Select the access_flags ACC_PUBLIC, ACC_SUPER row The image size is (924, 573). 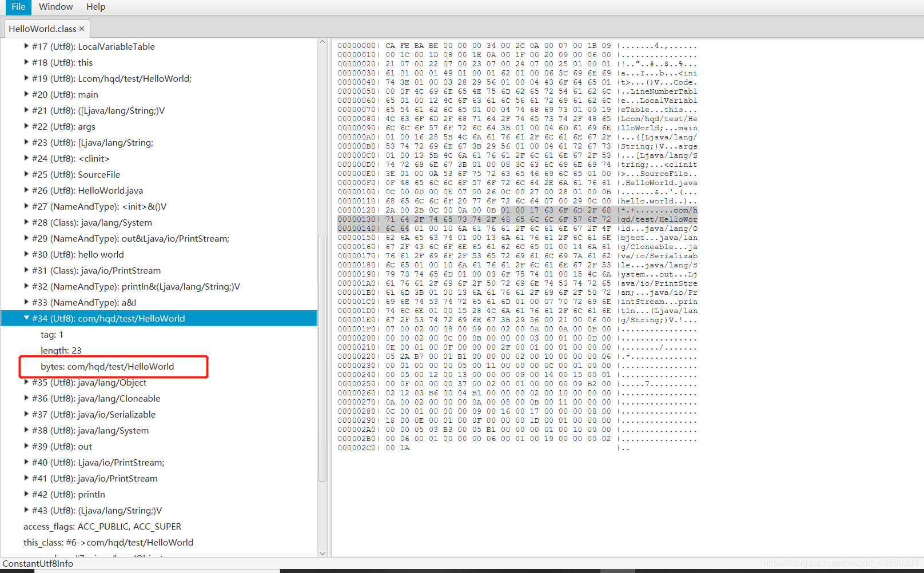point(159,526)
